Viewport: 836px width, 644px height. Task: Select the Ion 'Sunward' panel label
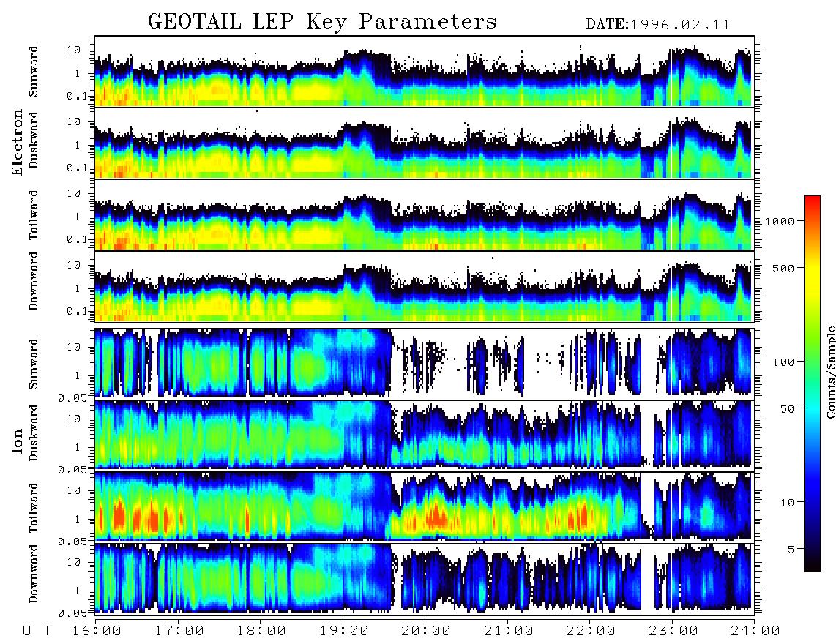click(34, 364)
